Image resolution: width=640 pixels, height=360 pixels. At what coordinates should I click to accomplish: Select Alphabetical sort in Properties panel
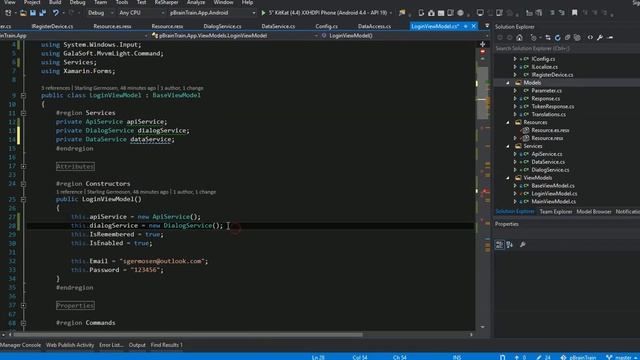click(510, 244)
